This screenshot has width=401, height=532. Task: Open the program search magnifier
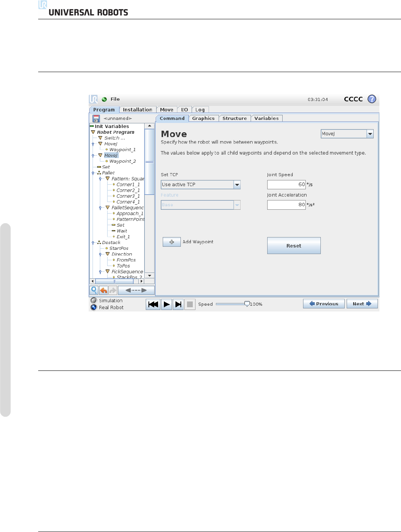tap(94, 290)
